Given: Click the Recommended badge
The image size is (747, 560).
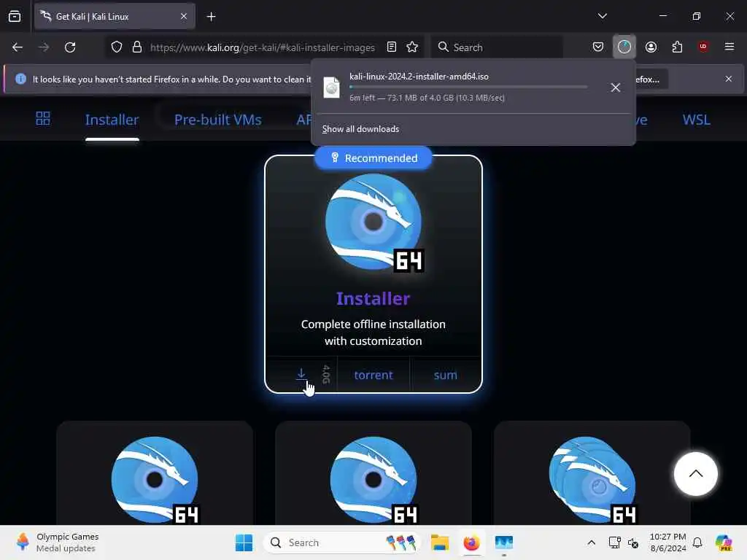Looking at the screenshot, I should pos(373,158).
